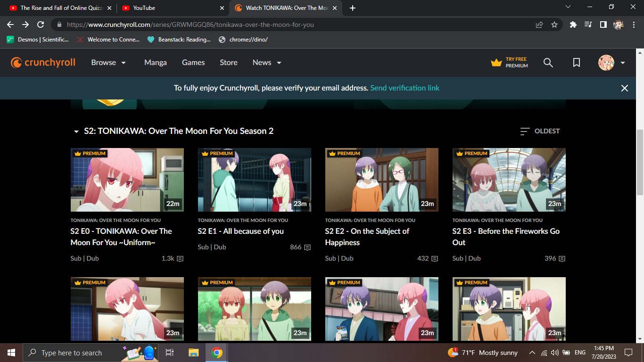Viewport: 644px width, 362px height.
Task: Open comments icon for S2 E1
Action: 307,247
